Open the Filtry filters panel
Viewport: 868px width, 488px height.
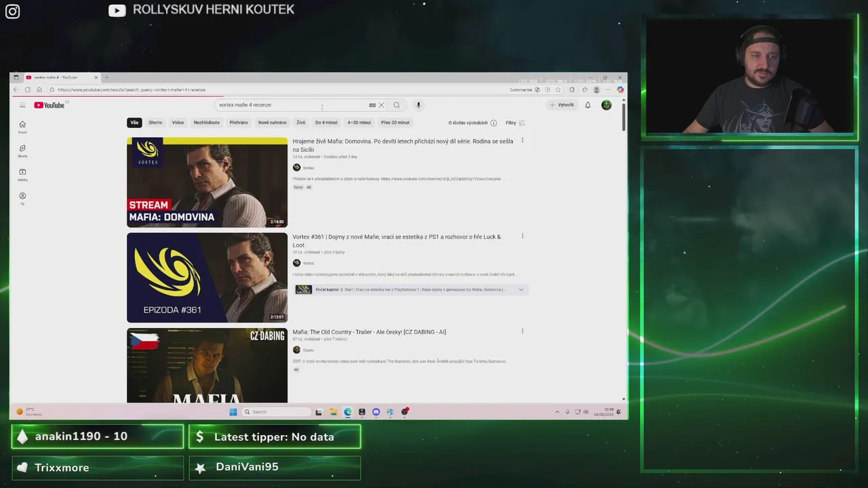tap(515, 123)
